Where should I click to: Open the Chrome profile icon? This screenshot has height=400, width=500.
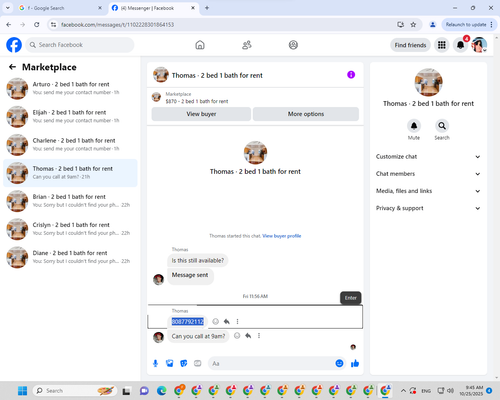coord(433,24)
